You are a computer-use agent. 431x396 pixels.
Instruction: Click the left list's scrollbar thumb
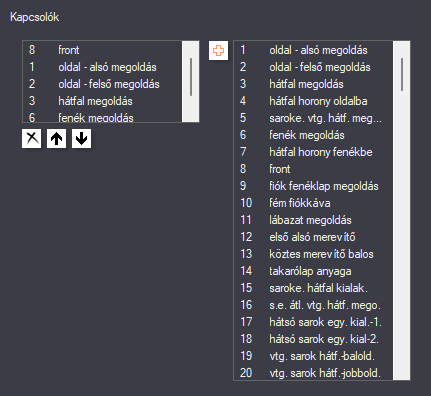pos(191,77)
